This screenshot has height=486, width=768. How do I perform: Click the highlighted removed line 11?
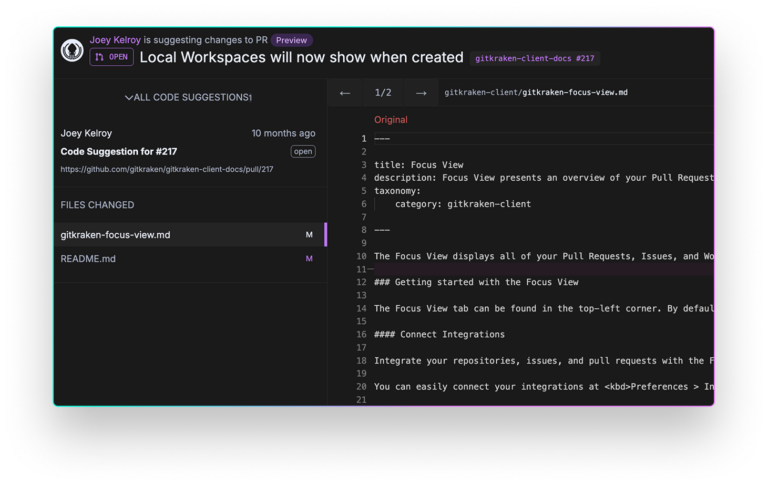[544, 269]
